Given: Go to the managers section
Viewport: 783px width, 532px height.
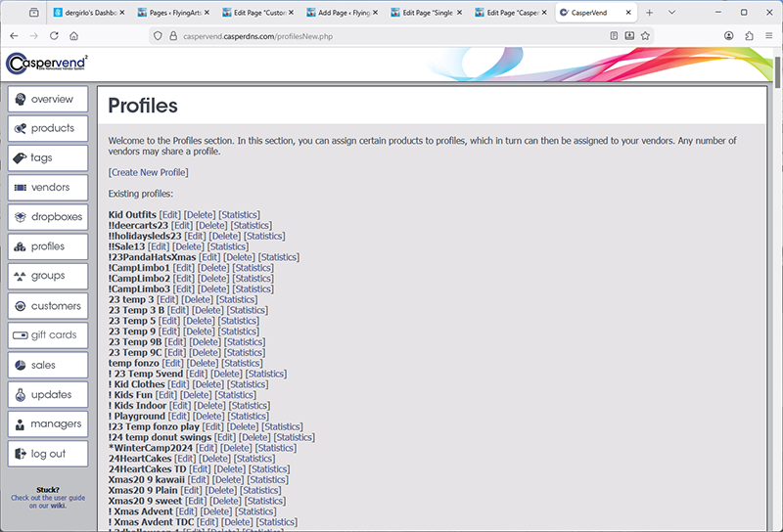Looking at the screenshot, I should (x=47, y=424).
